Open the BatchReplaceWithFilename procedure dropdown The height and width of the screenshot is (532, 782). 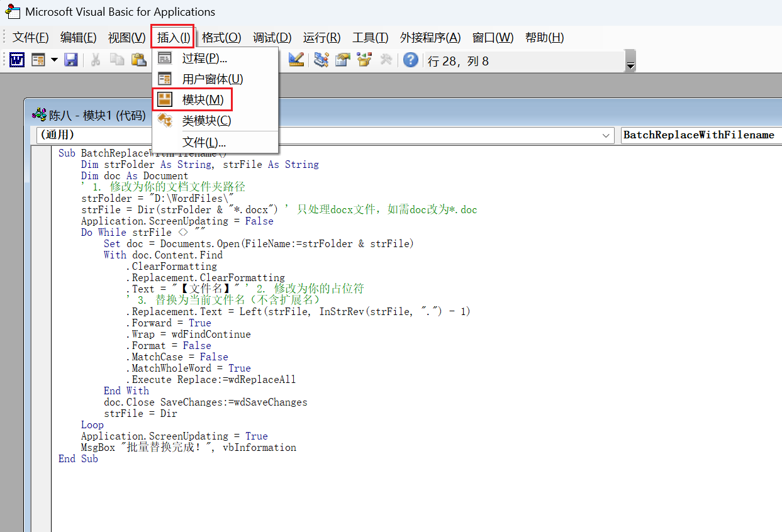[x=698, y=135]
